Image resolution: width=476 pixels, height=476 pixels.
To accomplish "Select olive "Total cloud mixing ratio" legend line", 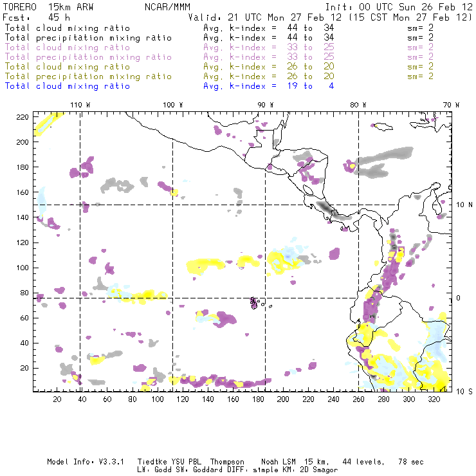I will [x=68, y=66].
